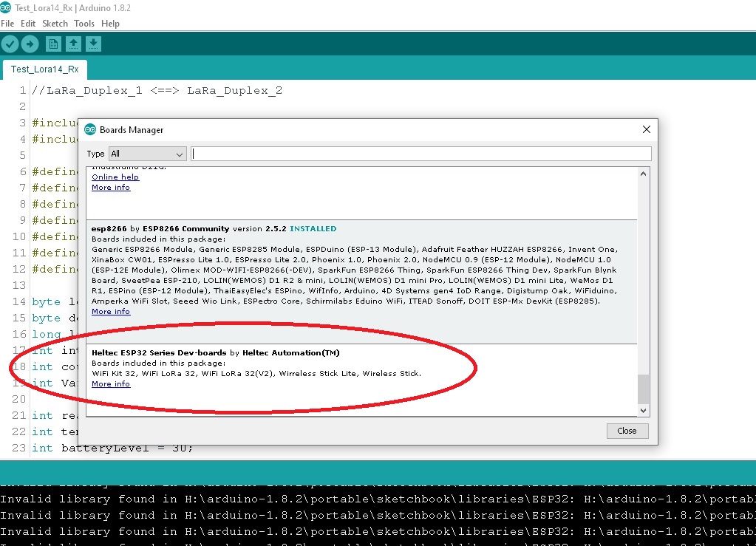
Task: Select the esp8266 by ESP8266 Community entry title
Action: 160,229
